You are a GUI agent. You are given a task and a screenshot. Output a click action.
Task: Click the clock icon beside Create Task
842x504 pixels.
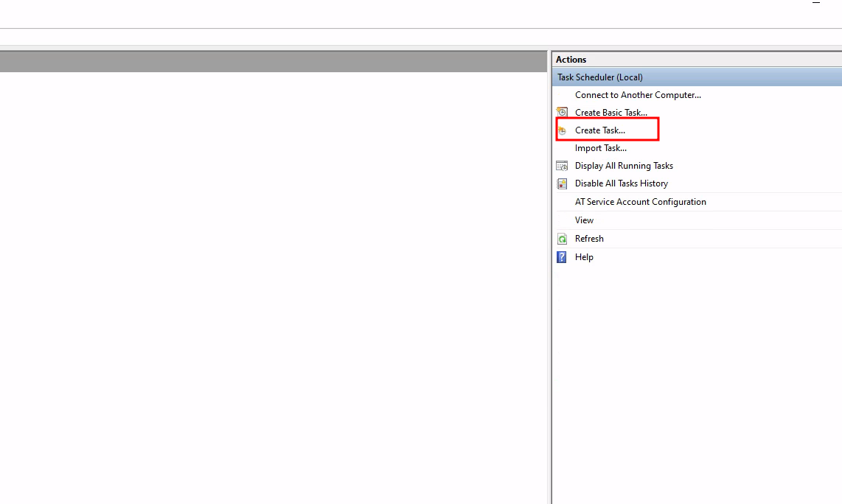tap(562, 130)
